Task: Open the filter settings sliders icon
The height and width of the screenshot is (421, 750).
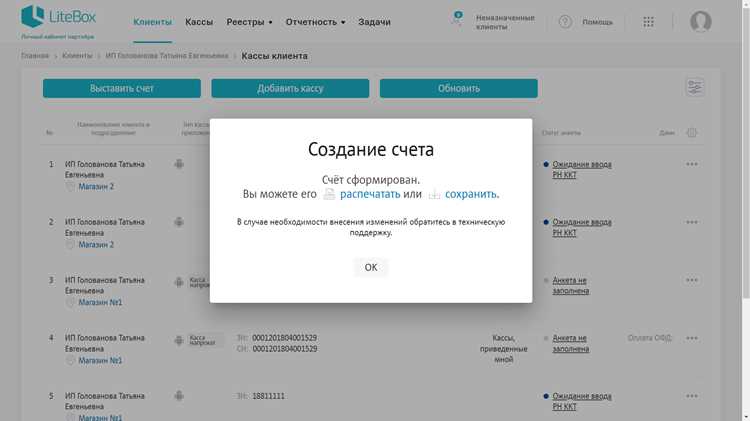Action: pyautogui.click(x=695, y=87)
